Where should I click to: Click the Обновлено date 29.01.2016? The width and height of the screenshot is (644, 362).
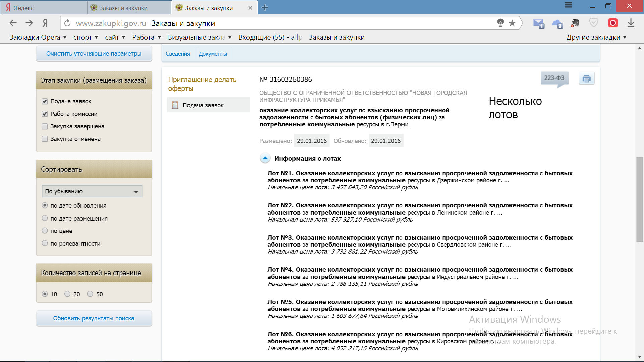pyautogui.click(x=386, y=141)
